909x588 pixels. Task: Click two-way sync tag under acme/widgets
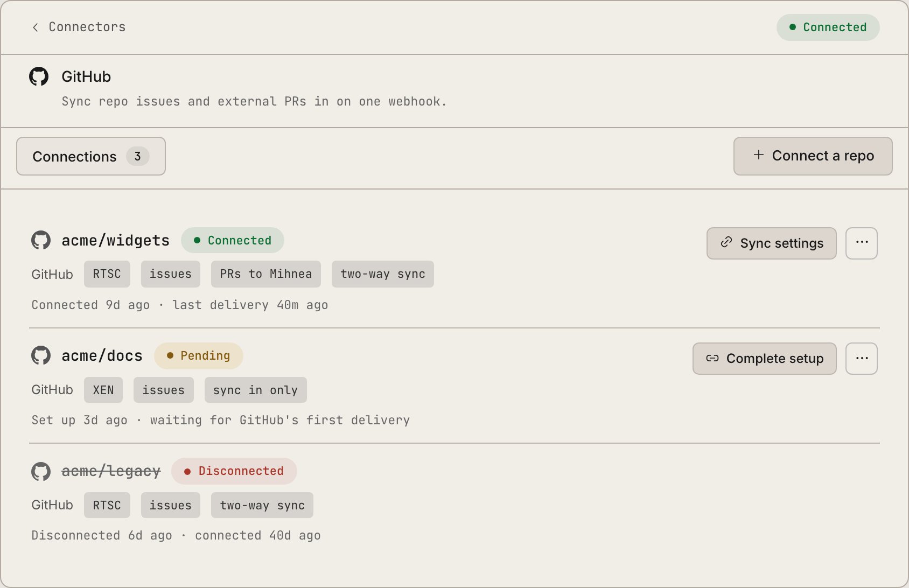point(383,274)
